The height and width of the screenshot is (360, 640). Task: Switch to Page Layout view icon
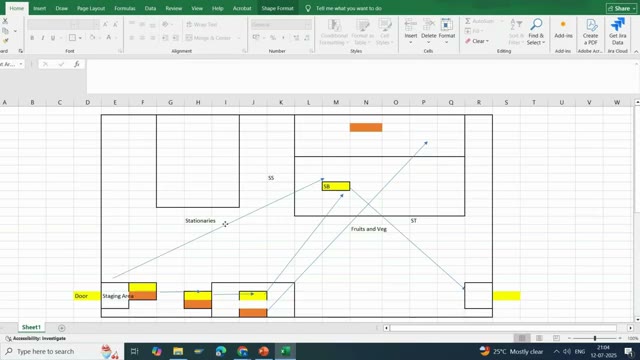tap(539, 338)
